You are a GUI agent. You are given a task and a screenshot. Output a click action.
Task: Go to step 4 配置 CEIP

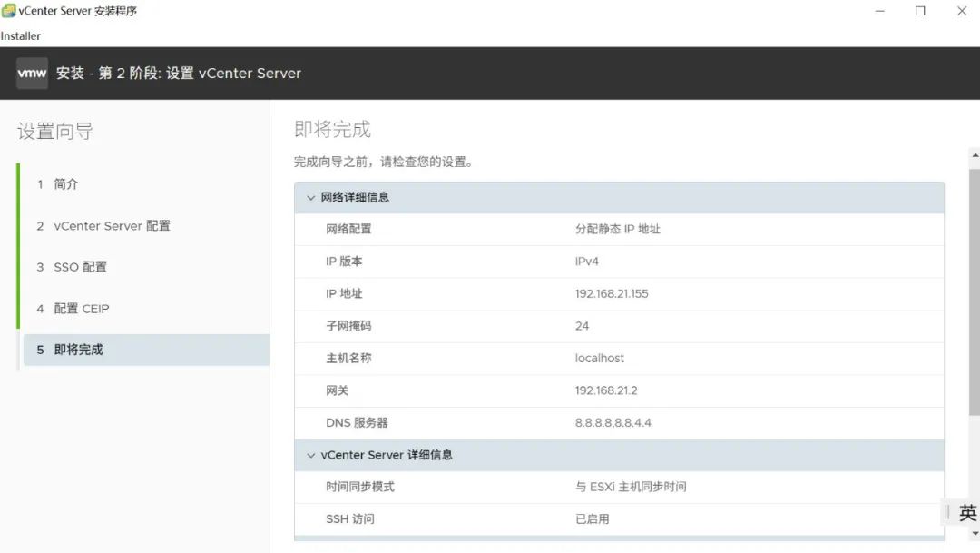73,309
